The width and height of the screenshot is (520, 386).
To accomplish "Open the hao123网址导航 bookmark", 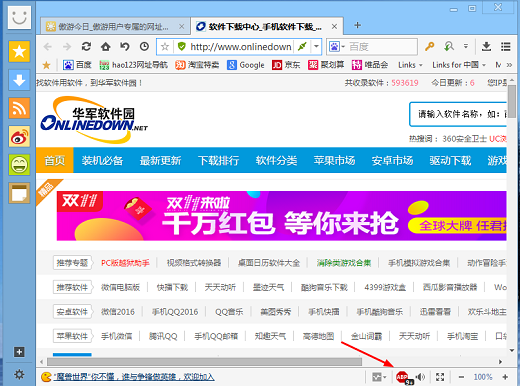I will [x=133, y=65].
